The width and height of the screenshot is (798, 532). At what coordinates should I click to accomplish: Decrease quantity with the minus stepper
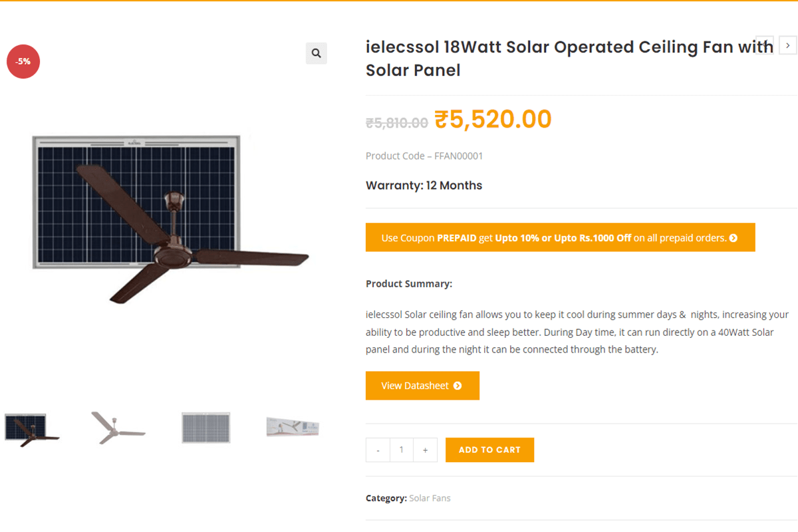click(x=377, y=450)
